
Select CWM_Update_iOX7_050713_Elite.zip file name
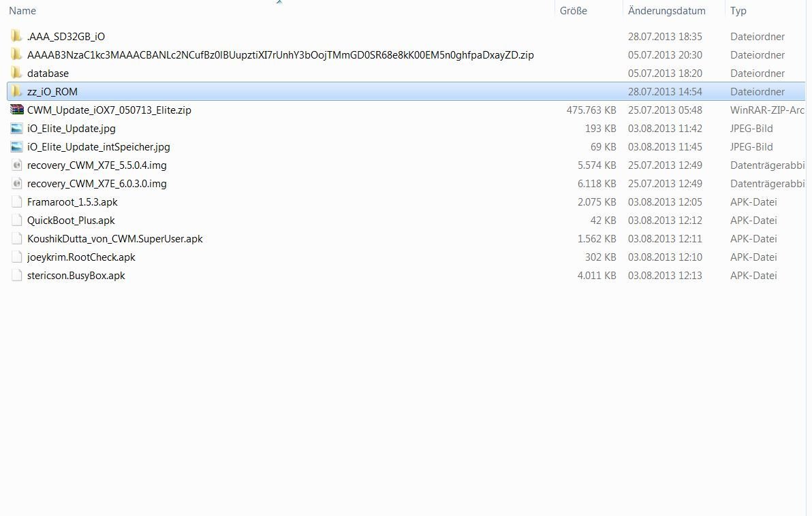click(109, 110)
